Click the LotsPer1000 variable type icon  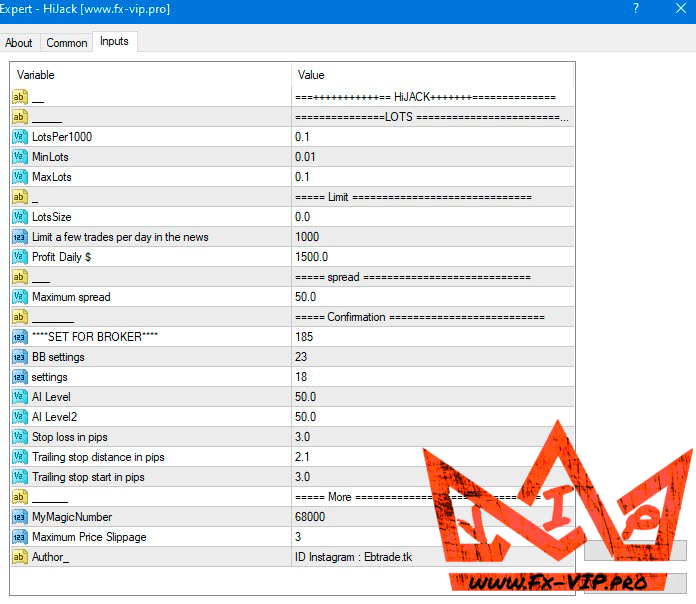[20, 137]
